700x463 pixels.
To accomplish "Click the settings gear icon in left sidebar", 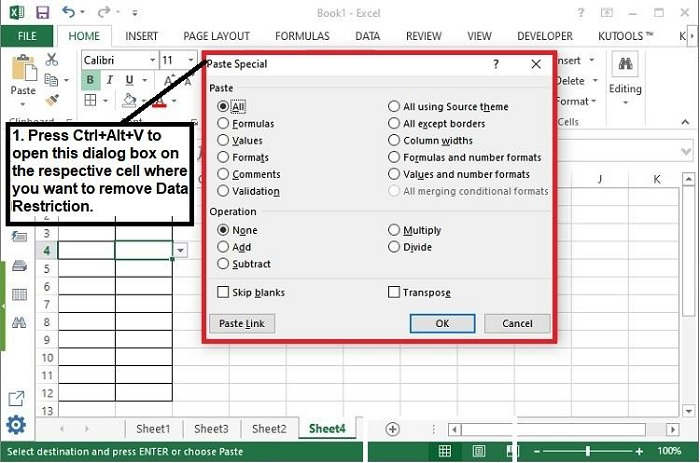I will 16,425.
